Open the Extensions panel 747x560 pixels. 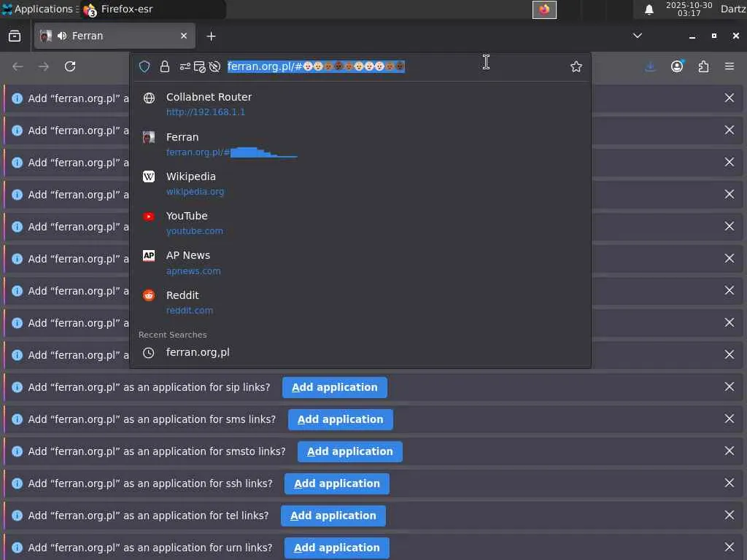coord(704,66)
